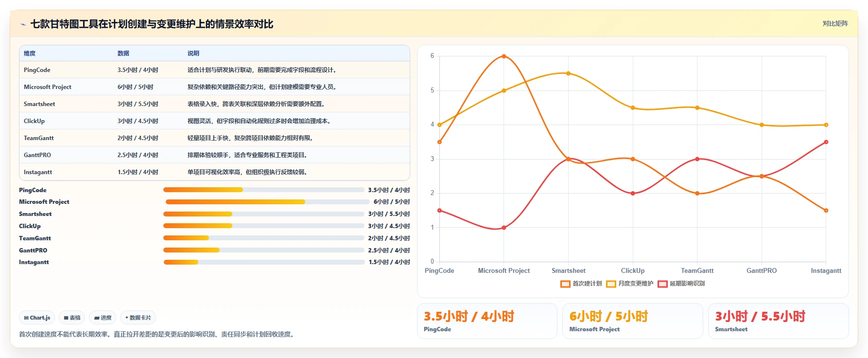Click description starting '排期体验较顺手'
The width and height of the screenshot is (868, 358).
[x=248, y=155]
